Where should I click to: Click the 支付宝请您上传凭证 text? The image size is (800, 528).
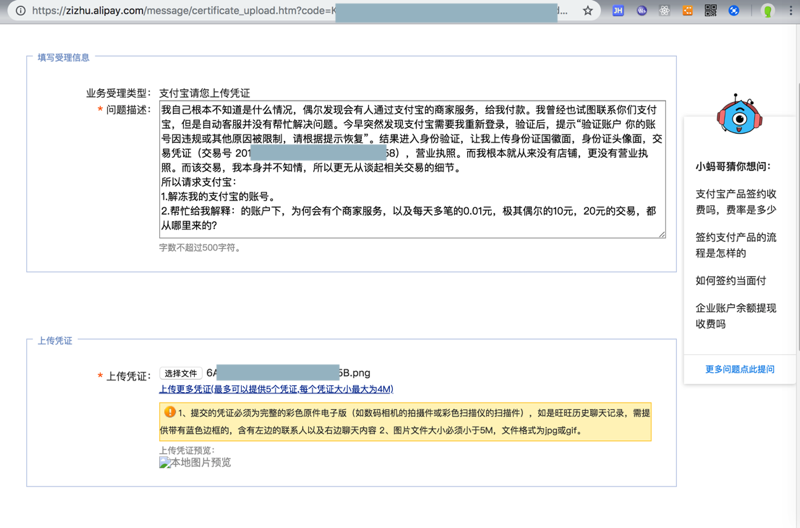tap(205, 93)
